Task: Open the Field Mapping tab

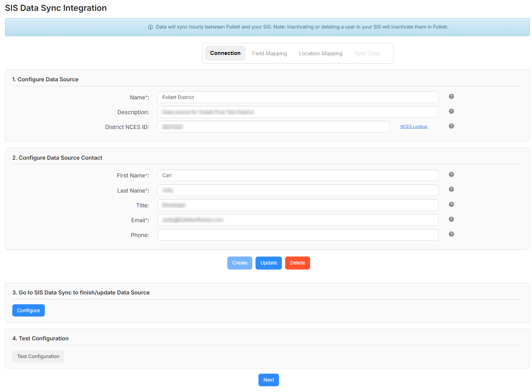Action: tap(270, 53)
